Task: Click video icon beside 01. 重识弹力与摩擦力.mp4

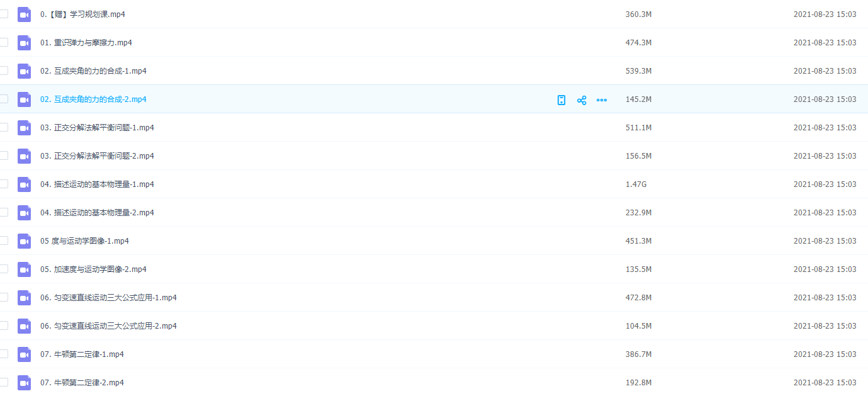Action: coord(24,43)
